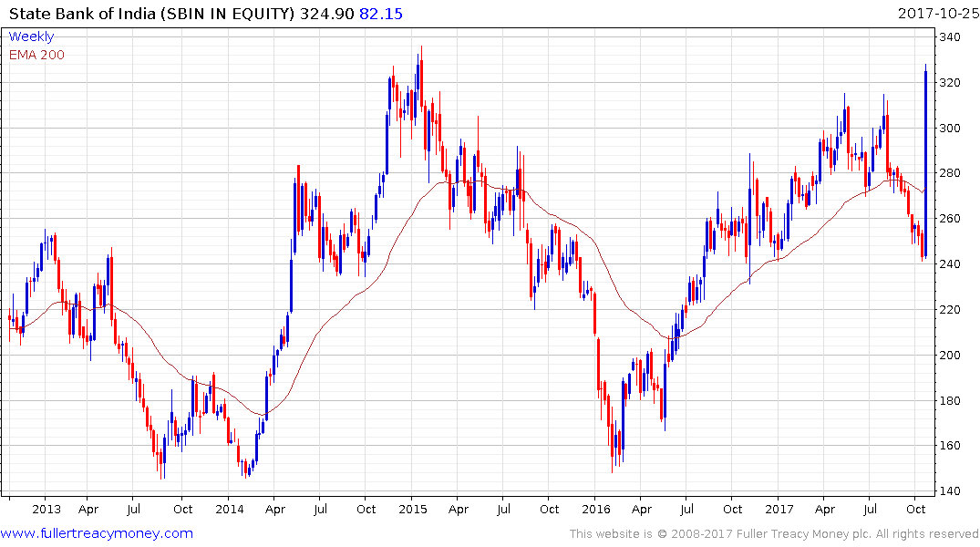The height and width of the screenshot is (547, 980).
Task: Select the last price value 324.90
Action: [327, 14]
